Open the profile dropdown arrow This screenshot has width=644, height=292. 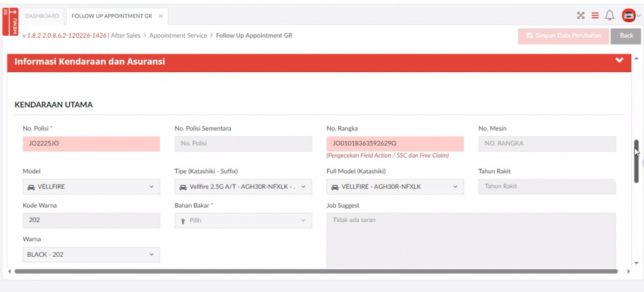(x=638, y=16)
